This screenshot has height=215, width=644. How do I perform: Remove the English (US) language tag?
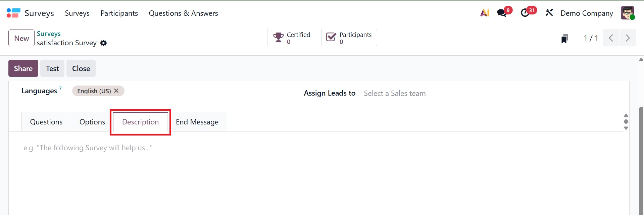(x=116, y=91)
